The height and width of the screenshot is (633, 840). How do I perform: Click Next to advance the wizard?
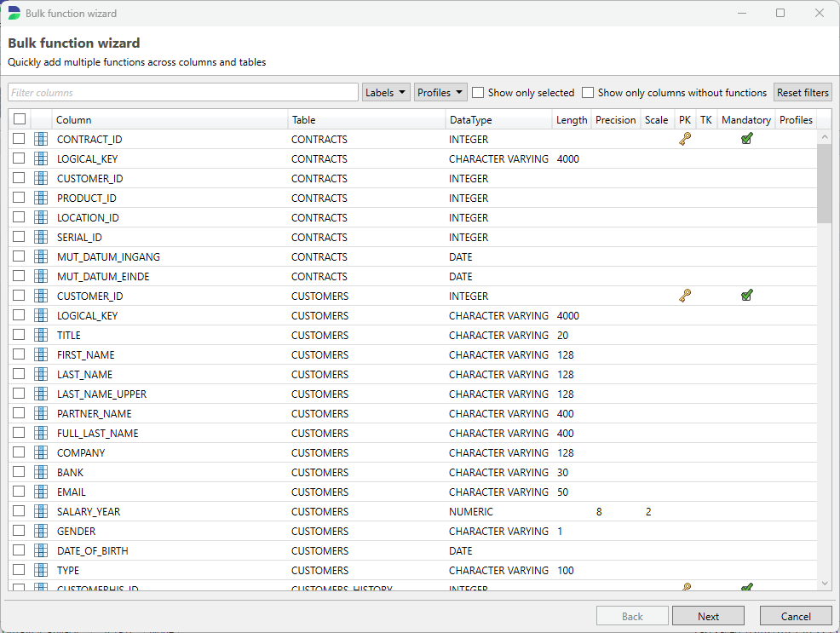coord(708,615)
